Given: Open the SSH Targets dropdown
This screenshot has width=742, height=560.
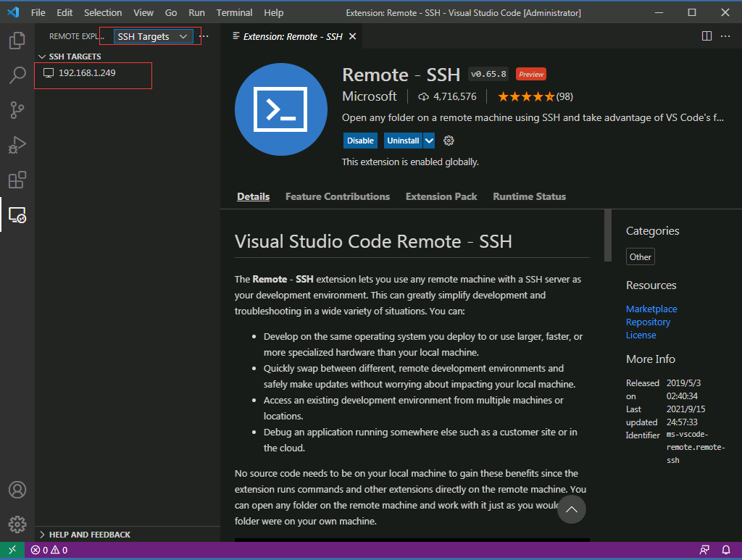Looking at the screenshot, I should [x=153, y=36].
